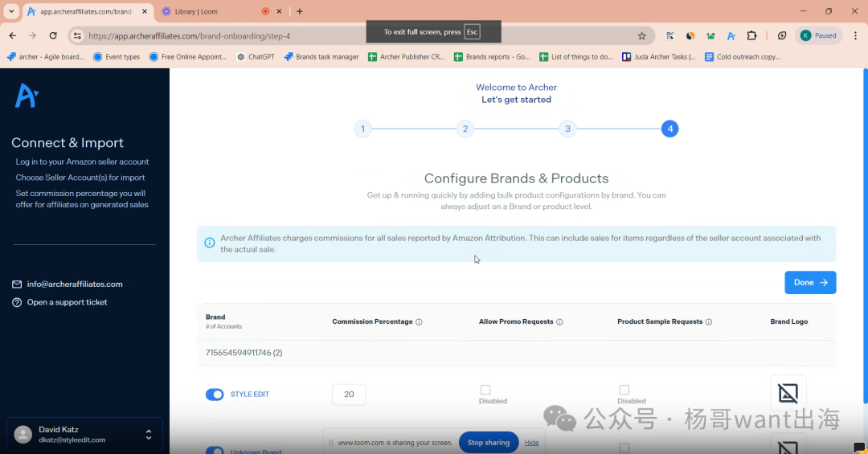
Task: Edit the commission percentage field showing 20
Action: [x=349, y=395]
